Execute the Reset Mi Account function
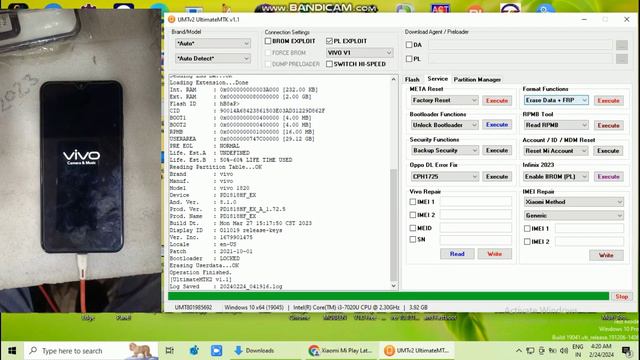This screenshot has width=640, height=360. (608, 151)
